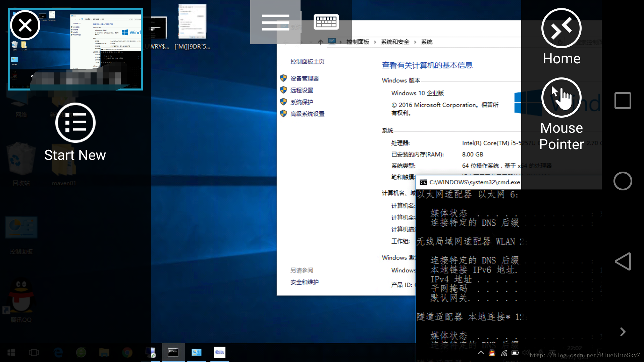Open the network tray icon
644x362 pixels.
[504, 353]
